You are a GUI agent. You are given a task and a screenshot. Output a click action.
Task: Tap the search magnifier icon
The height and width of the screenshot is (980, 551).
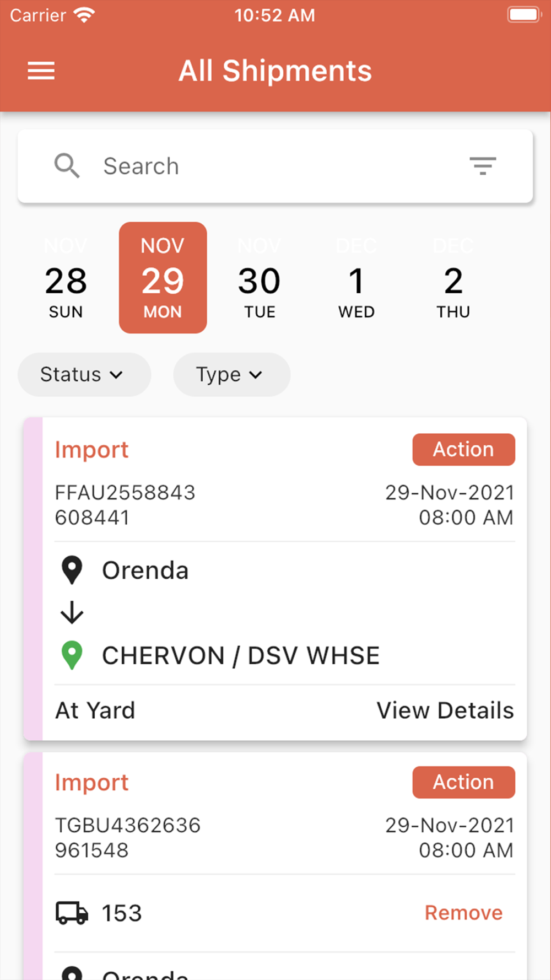click(x=67, y=165)
